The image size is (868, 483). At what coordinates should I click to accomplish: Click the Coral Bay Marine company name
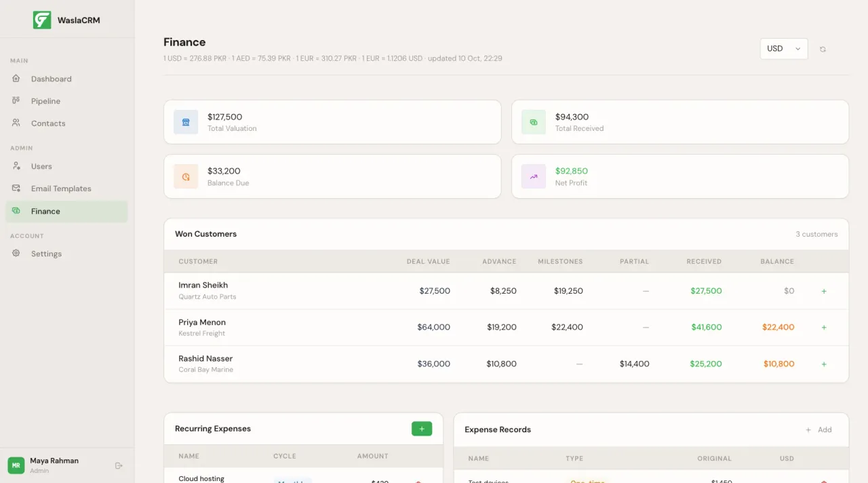tap(206, 370)
